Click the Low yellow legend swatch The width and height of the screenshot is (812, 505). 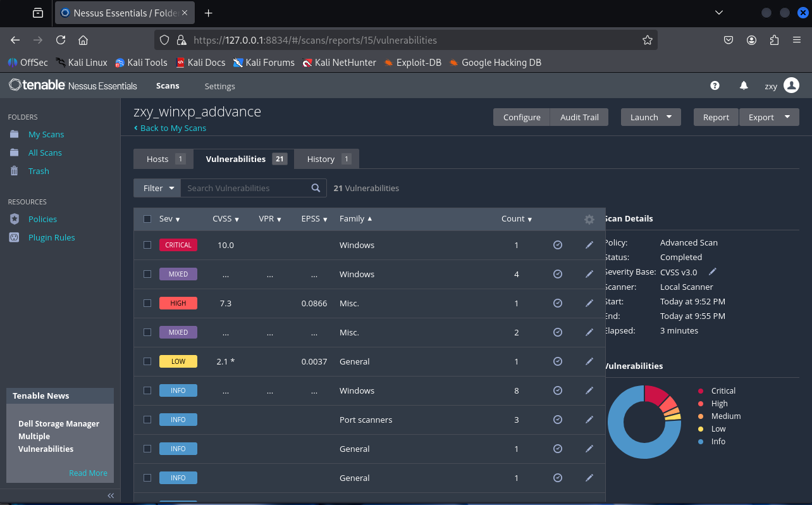(701, 429)
